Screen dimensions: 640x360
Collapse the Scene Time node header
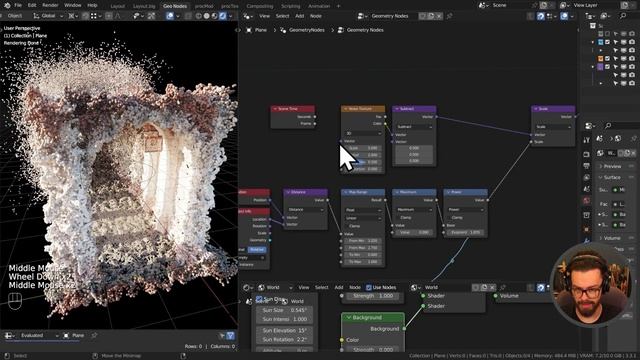(275, 109)
